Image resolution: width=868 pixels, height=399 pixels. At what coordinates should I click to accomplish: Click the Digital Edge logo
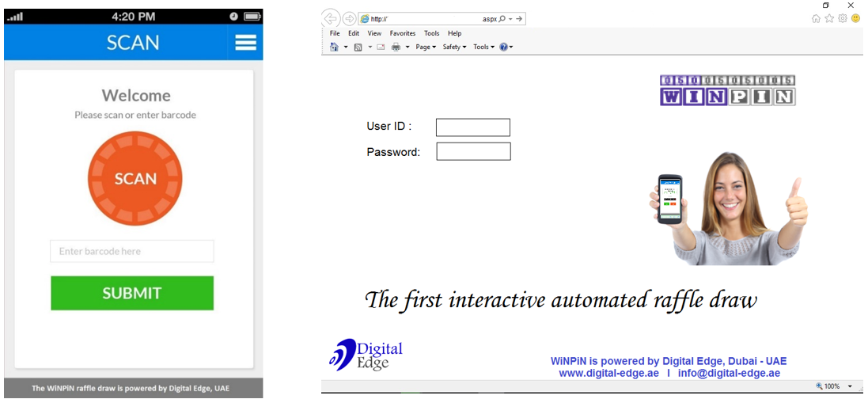[366, 355]
